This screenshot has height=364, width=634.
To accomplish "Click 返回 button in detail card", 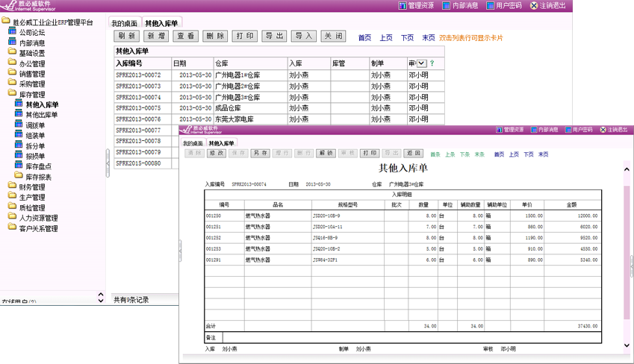I will 413,154.
